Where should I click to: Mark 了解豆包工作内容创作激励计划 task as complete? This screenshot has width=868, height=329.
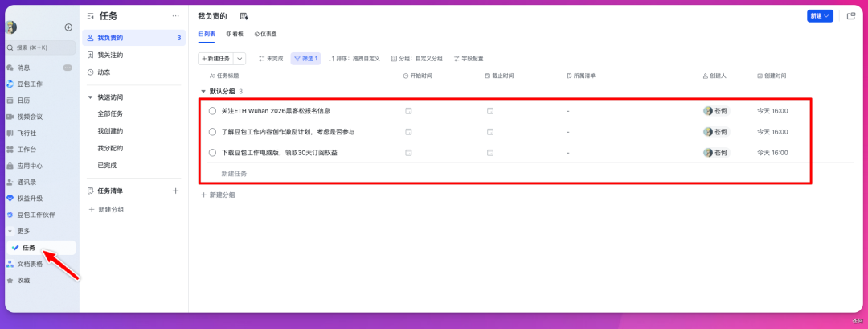pyautogui.click(x=212, y=132)
